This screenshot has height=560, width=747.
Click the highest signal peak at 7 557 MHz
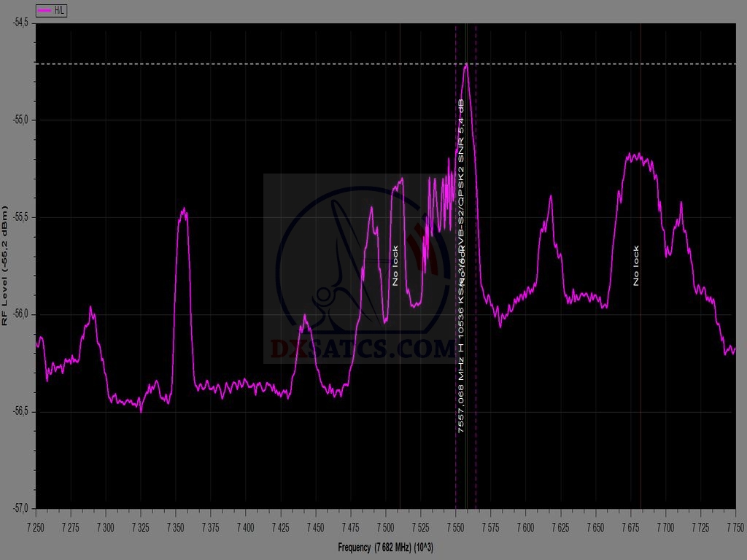[x=465, y=66]
